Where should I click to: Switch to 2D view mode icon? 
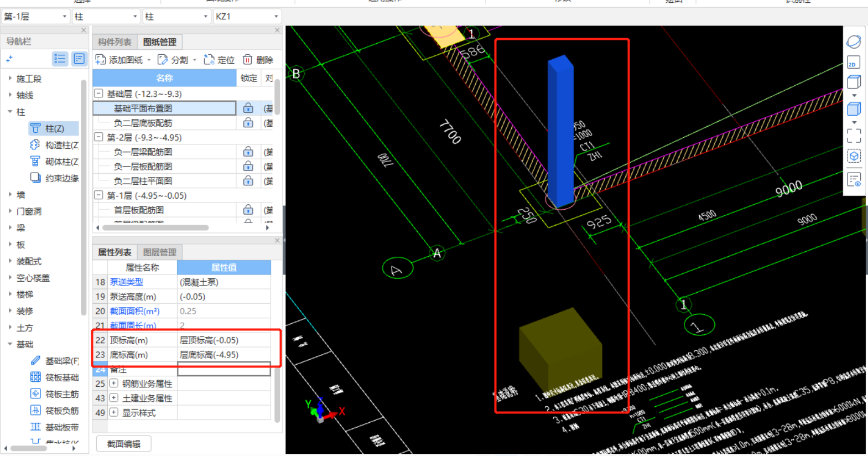coord(854,62)
